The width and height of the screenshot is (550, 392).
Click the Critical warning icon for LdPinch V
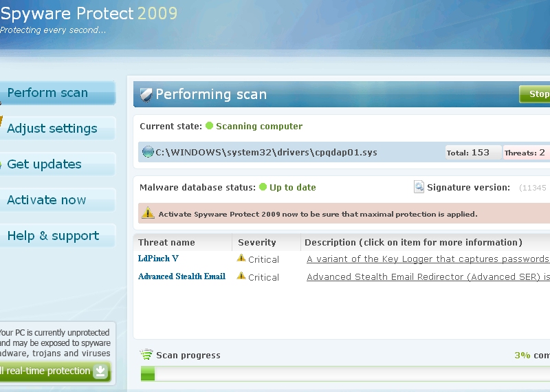tap(241, 258)
